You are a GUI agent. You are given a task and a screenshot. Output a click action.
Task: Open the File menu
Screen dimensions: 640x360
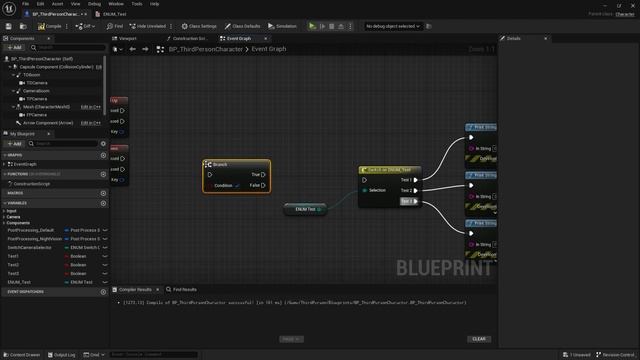click(x=25, y=4)
